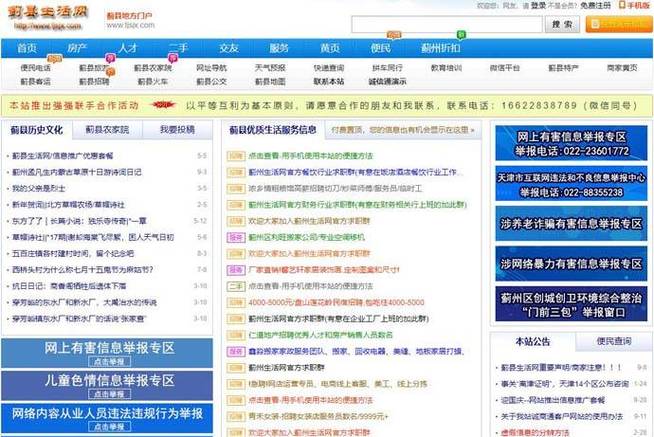The width and height of the screenshot is (654, 437).
Task: Open 蓟县农家院 in the sub-navigation row
Action: [x=153, y=68]
